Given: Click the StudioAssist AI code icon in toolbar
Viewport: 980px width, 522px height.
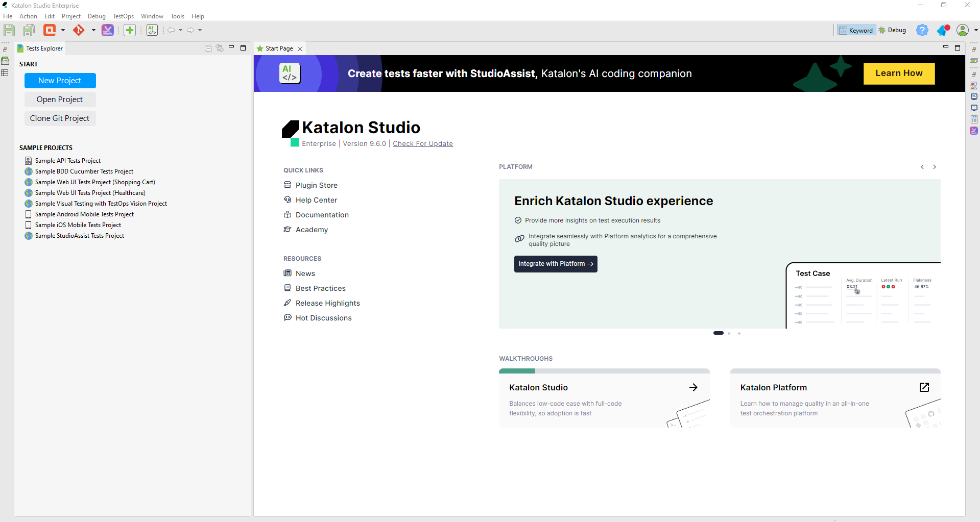Looking at the screenshot, I should (152, 30).
